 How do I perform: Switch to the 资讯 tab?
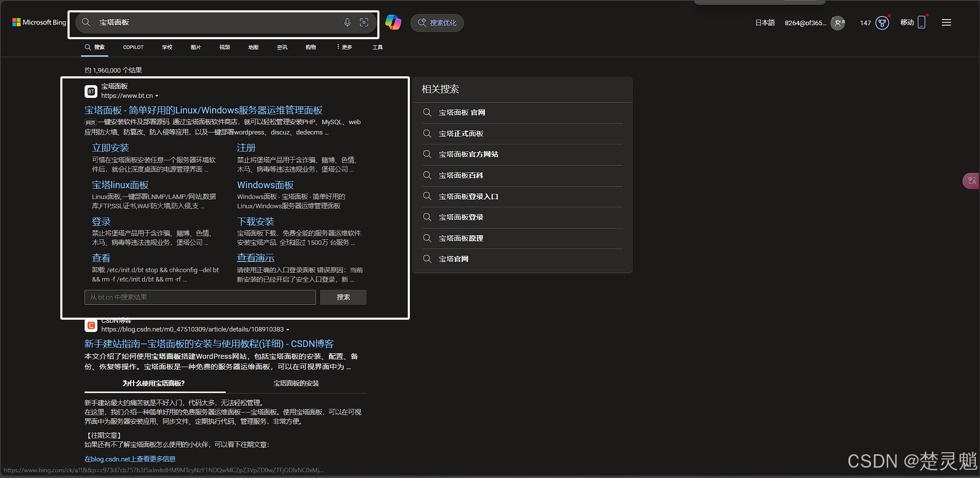tap(282, 47)
